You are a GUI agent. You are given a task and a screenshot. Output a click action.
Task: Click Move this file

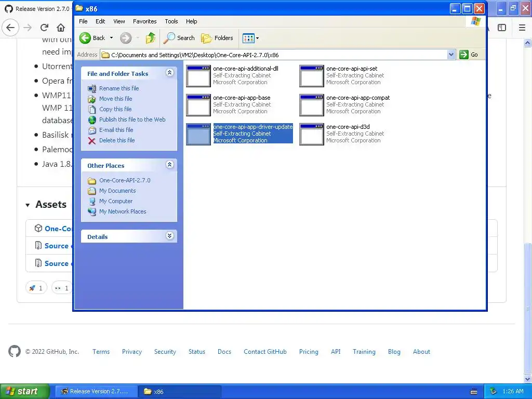click(116, 99)
